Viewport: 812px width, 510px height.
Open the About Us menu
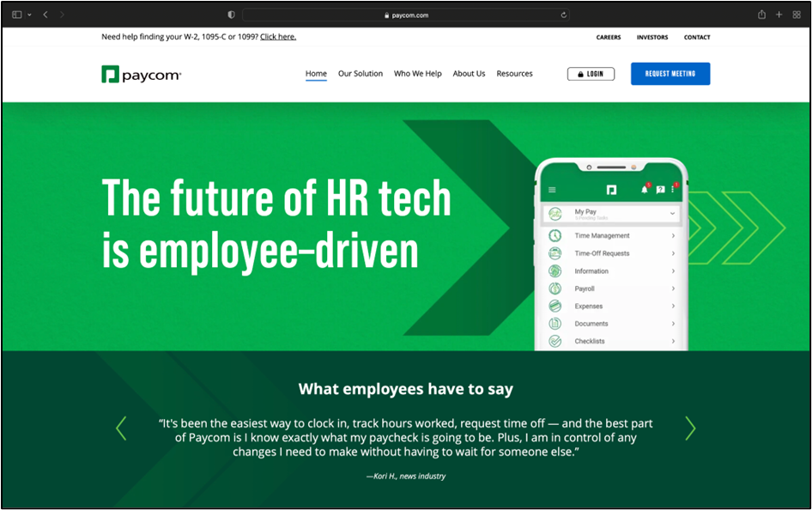[470, 74]
